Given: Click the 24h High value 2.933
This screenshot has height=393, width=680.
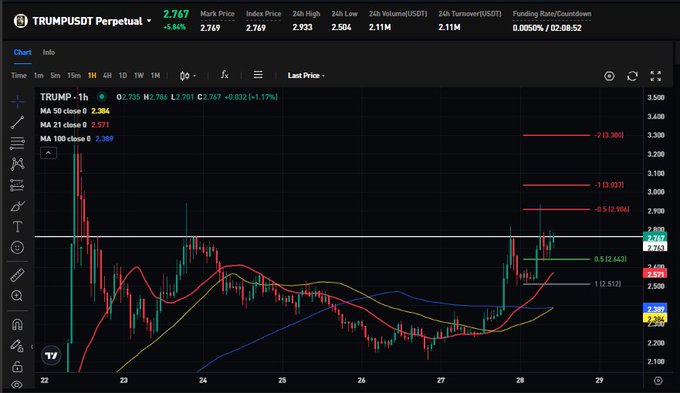Looking at the screenshot, I should click(302, 27).
